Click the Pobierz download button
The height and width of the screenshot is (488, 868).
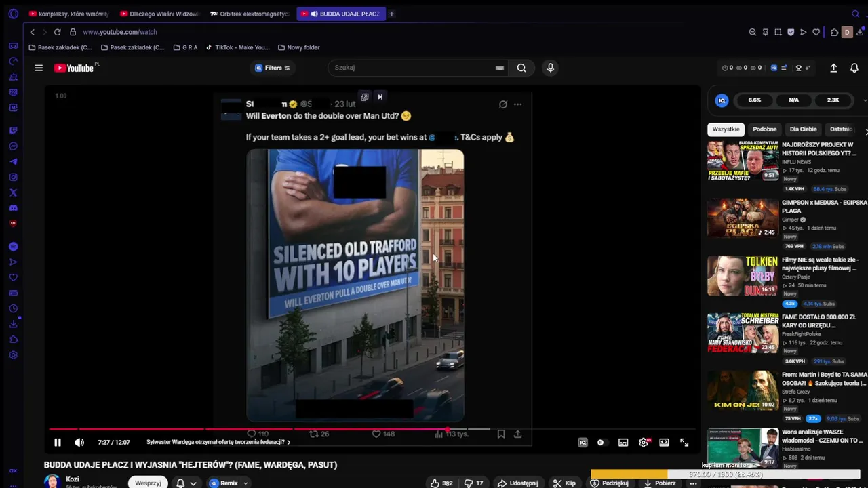660,483
